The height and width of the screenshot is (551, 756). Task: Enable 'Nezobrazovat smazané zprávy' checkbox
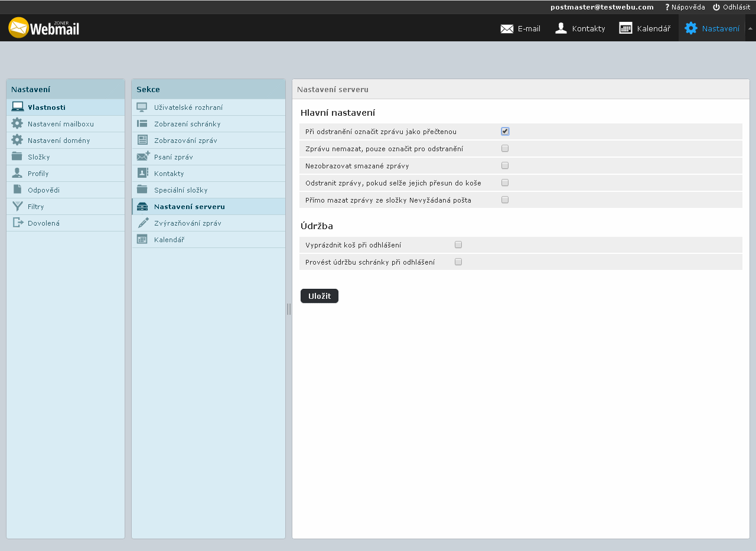coord(505,166)
